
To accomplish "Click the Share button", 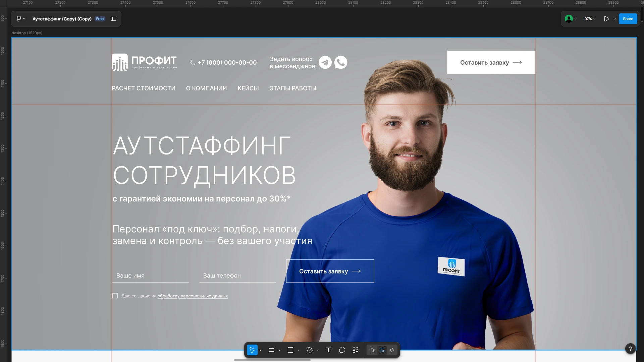I will pos(628,19).
